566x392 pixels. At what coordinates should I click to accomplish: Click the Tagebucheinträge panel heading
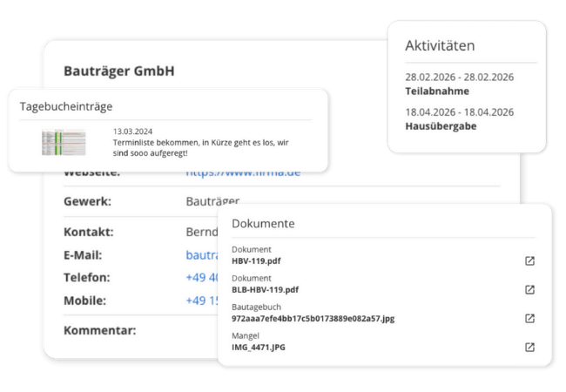pyautogui.click(x=66, y=105)
